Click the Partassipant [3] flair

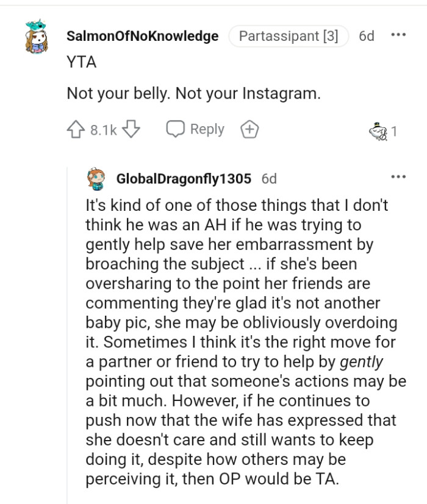coord(289,36)
